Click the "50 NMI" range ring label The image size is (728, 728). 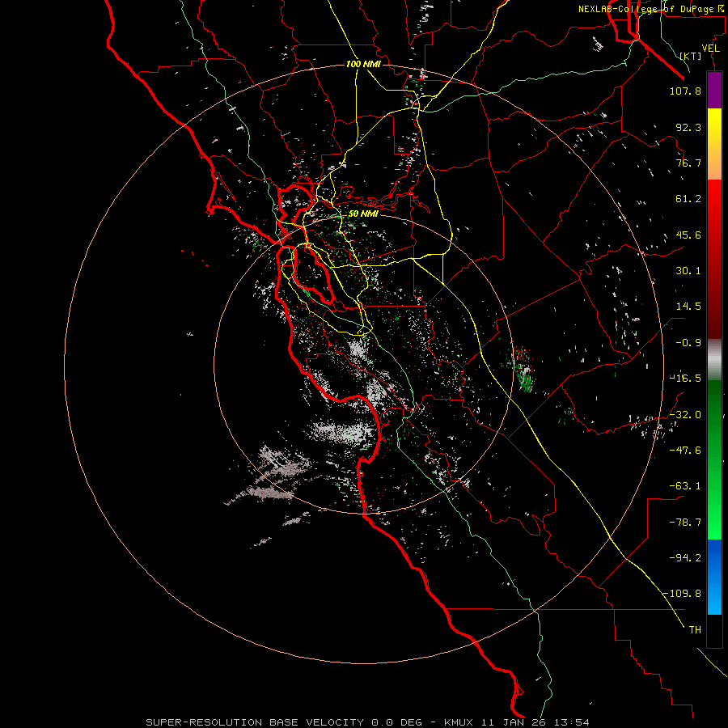tap(363, 214)
